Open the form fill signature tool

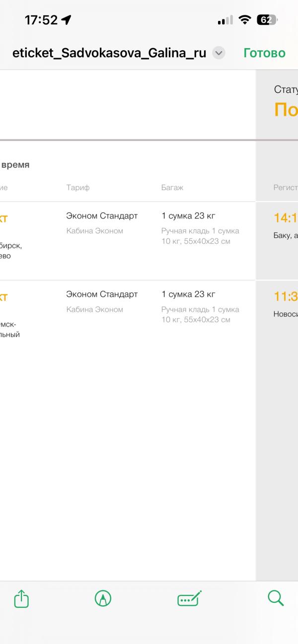189,599
